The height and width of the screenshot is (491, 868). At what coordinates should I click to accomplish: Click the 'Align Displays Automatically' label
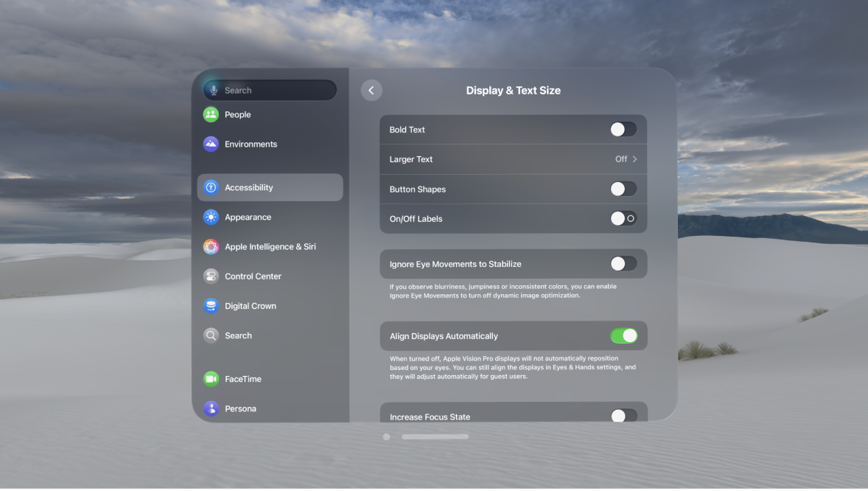[x=444, y=336]
